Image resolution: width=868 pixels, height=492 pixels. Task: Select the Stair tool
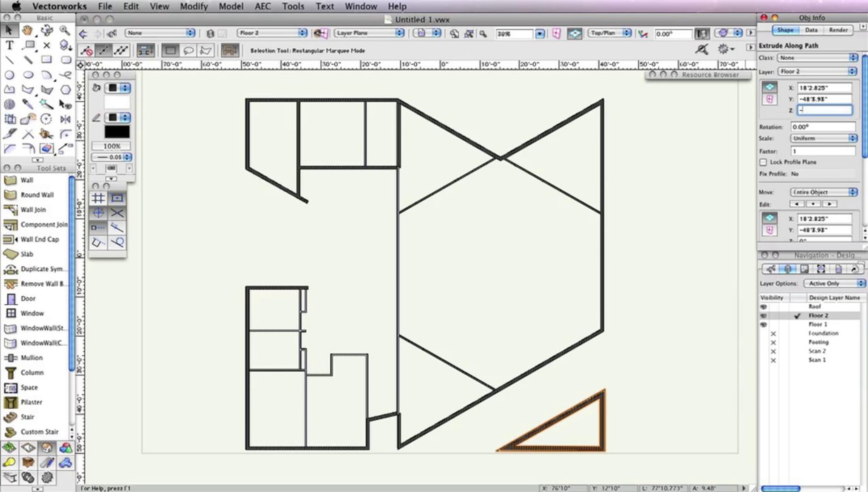(x=27, y=417)
